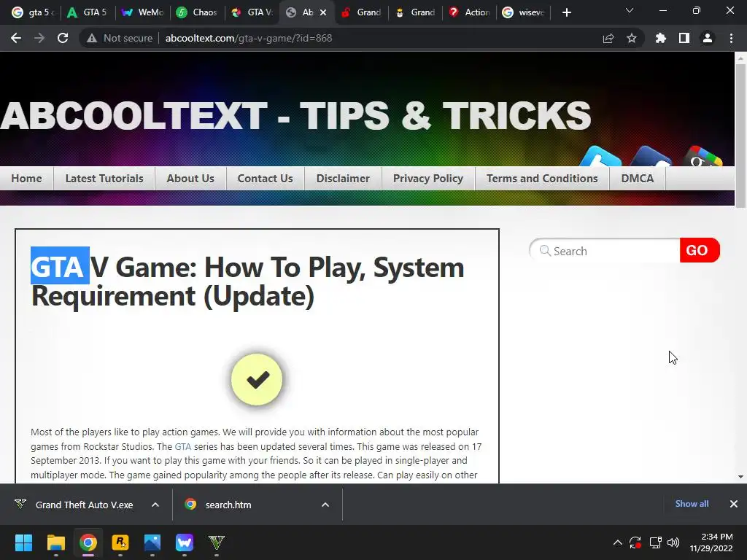Open network settings tray icon
The width and height of the screenshot is (747, 560).
pos(656,542)
